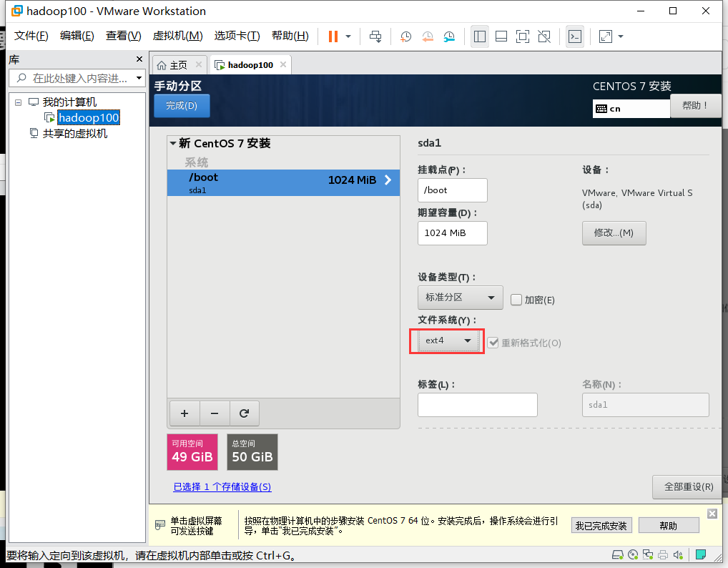Viewport: 728px width, 568px height.
Task: Toggle the 重新格式化(O) checkbox
Action: tap(493, 343)
